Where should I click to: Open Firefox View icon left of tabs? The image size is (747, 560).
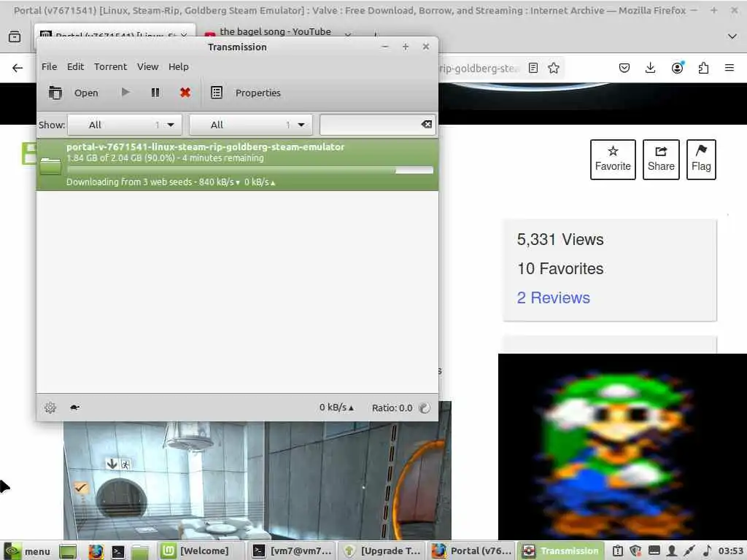[x=15, y=36]
